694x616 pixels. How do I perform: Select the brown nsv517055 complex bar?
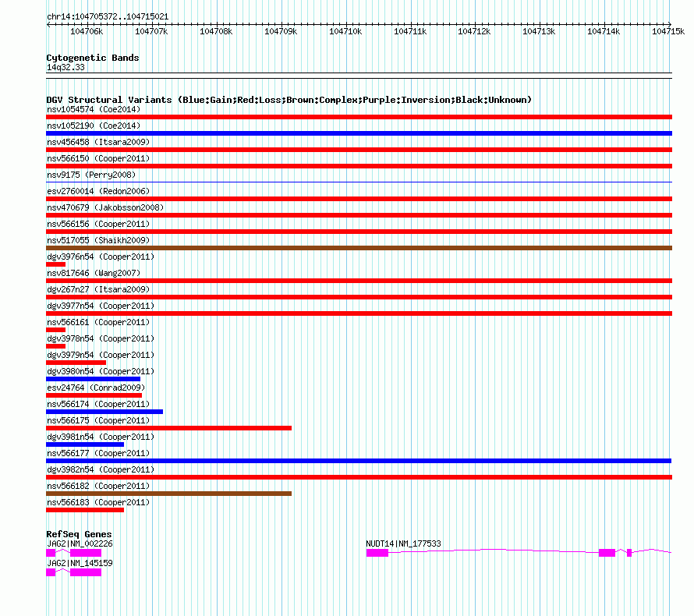pyautogui.click(x=359, y=248)
